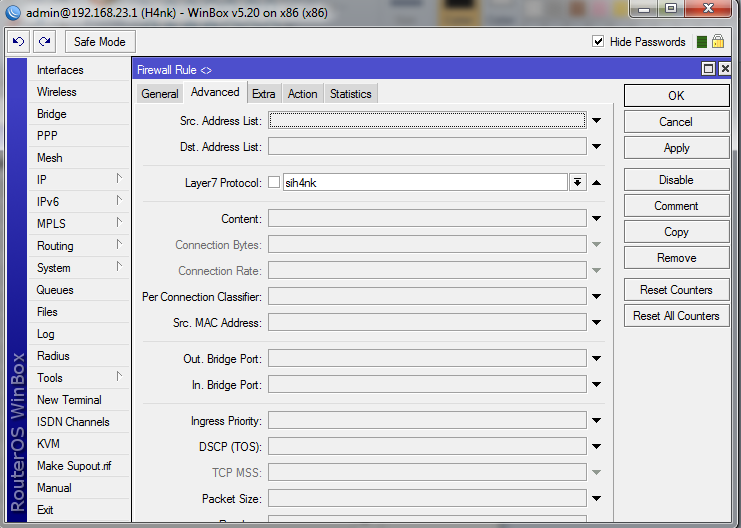Expand the IPv6 submenu
This screenshot has width=741, height=528.
pyautogui.click(x=78, y=202)
